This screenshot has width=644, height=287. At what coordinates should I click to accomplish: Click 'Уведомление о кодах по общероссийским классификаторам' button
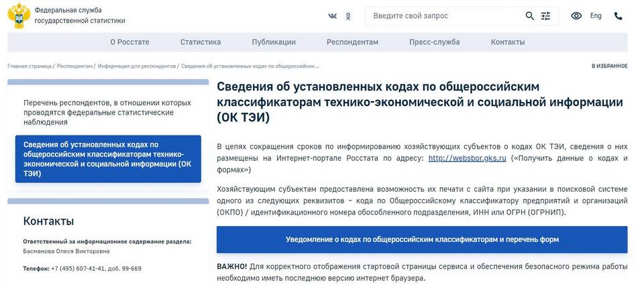pos(422,239)
